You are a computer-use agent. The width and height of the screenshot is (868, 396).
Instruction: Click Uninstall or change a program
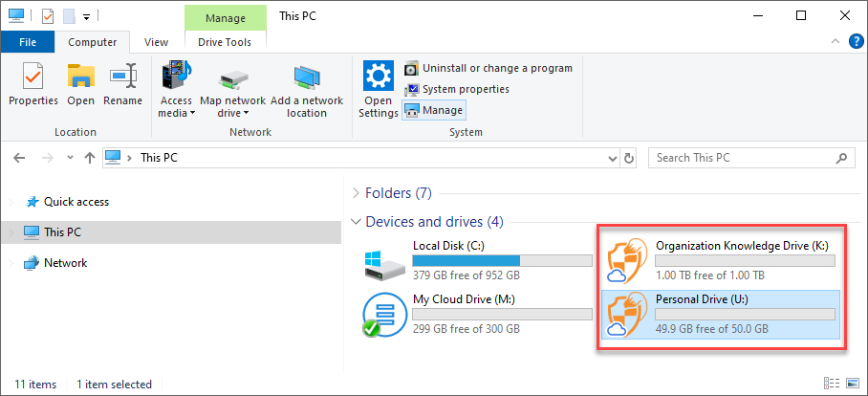point(488,69)
